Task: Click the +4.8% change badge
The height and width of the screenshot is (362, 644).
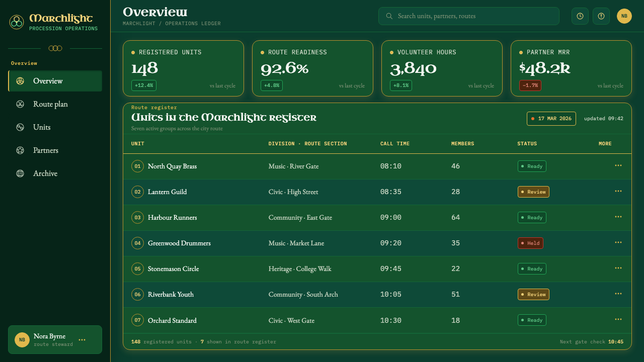Action: [272, 85]
